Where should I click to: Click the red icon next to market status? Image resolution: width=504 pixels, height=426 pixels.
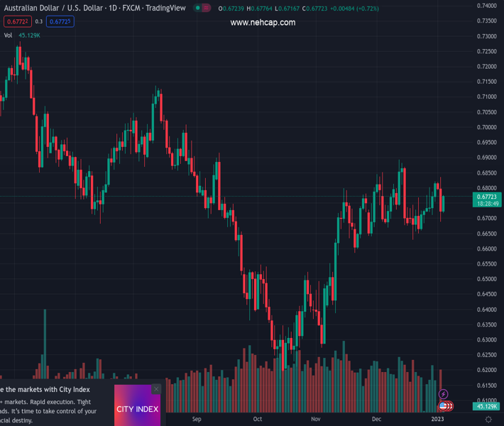[x=206, y=9]
